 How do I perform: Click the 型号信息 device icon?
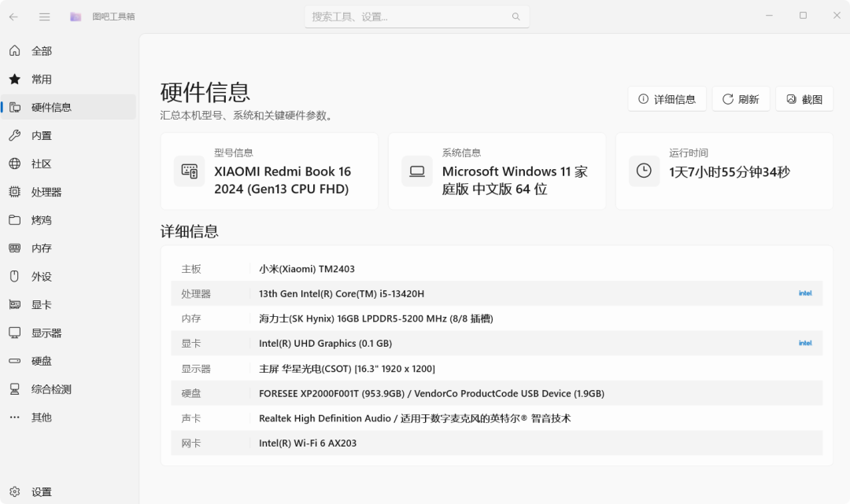189,171
